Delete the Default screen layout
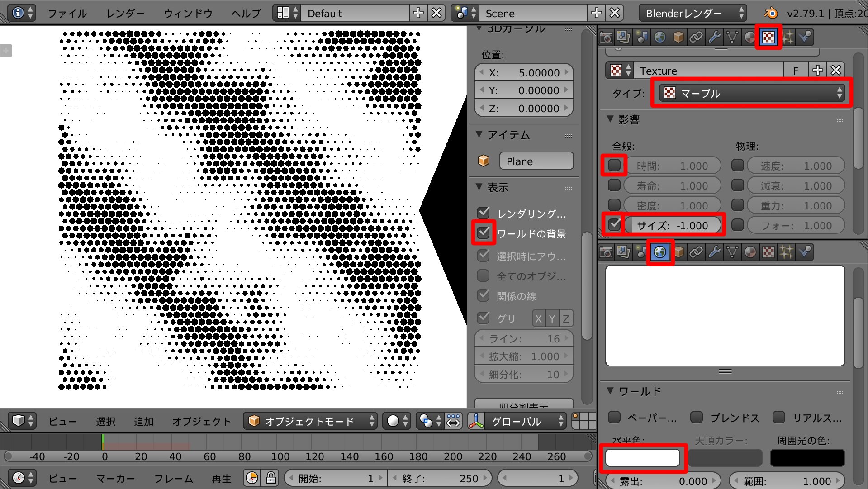This screenshot has width=868, height=489. 436,13
